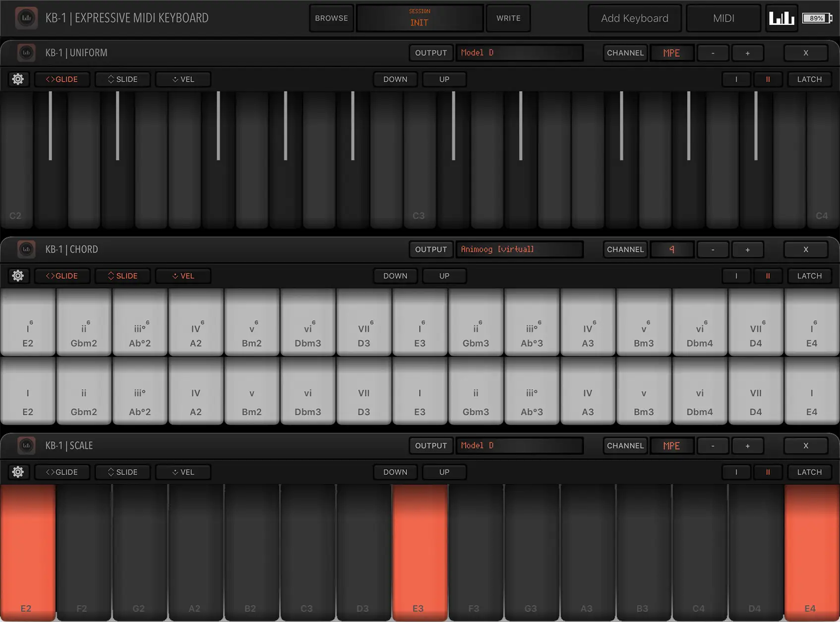Open settings gear for KB-1 Chord keyboard
This screenshot has height=622, width=840.
[18, 276]
